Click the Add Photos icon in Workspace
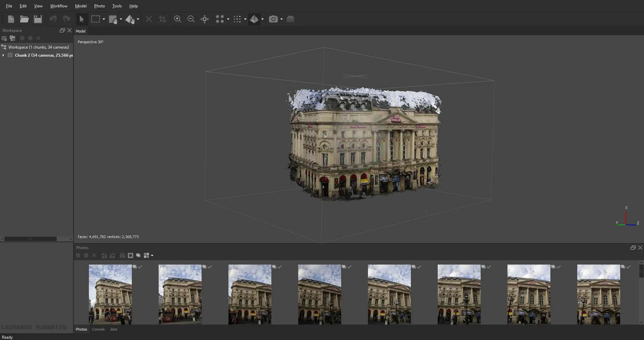The image size is (644, 340). point(12,38)
